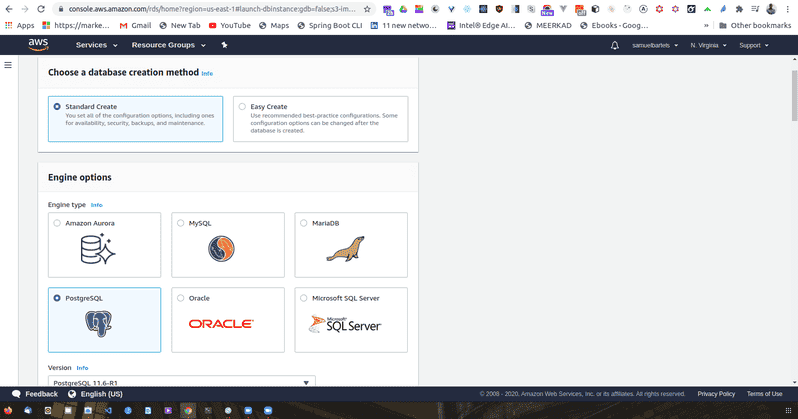
Task: Click the scrollbar down arrow
Action: pyautogui.click(x=794, y=382)
